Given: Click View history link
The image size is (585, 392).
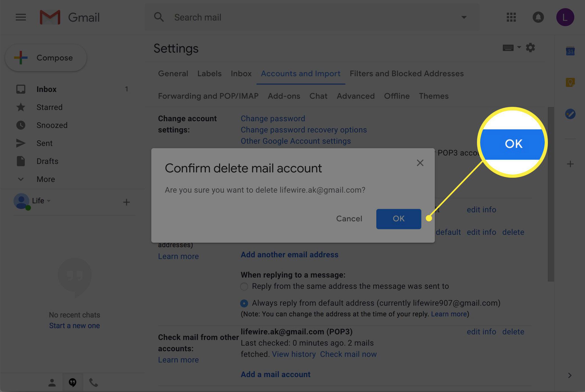Looking at the screenshot, I should 294,354.
